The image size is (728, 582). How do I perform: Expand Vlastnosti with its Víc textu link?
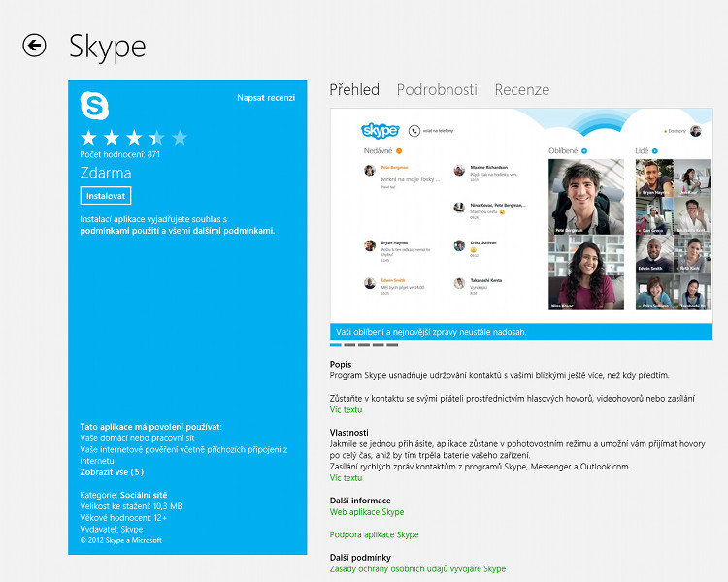pyautogui.click(x=346, y=478)
